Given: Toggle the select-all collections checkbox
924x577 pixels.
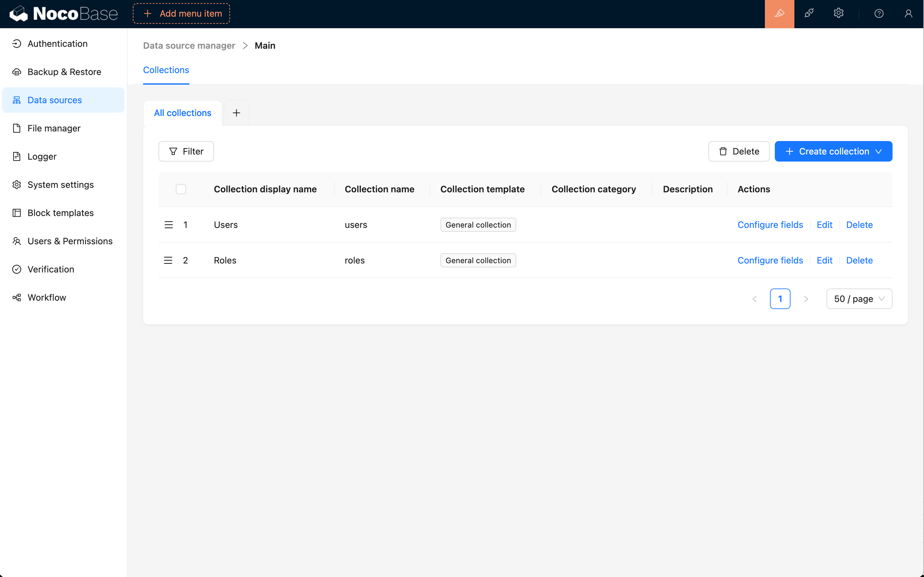Looking at the screenshot, I should pos(181,189).
